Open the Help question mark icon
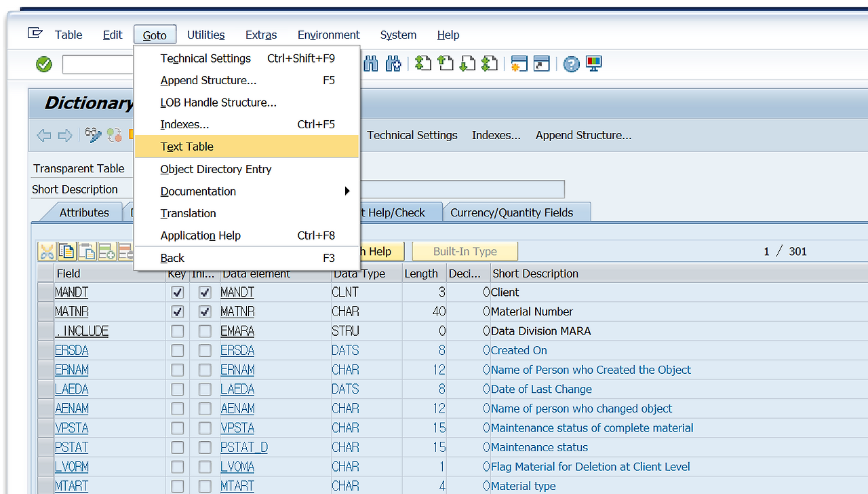Screen dimensions: 868x494 pyautogui.click(x=572, y=64)
